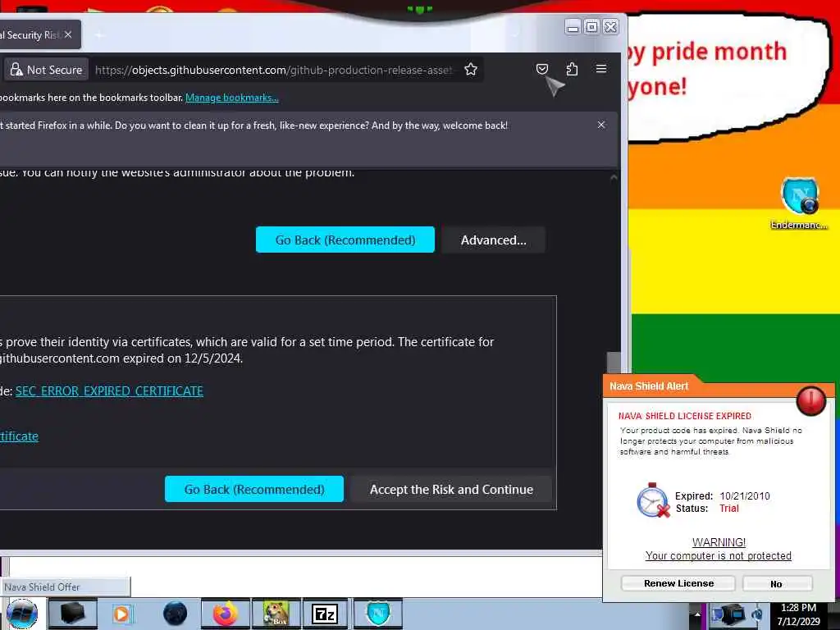Click the expired clock icon in Nava Shield

pos(653,500)
